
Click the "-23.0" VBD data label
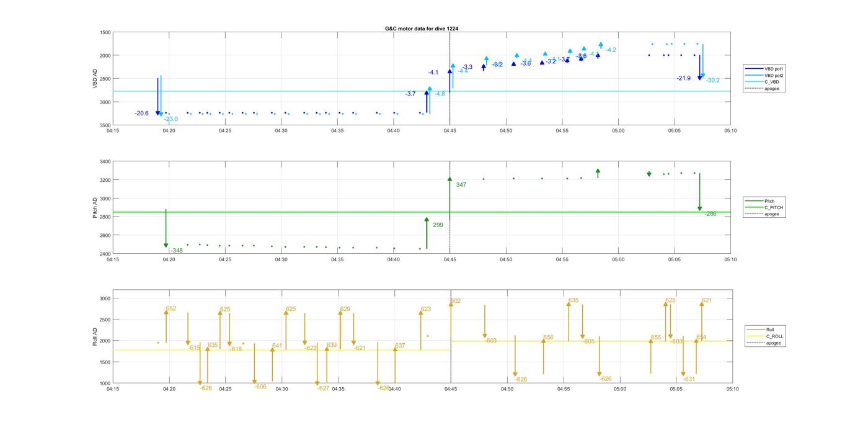[171, 119]
